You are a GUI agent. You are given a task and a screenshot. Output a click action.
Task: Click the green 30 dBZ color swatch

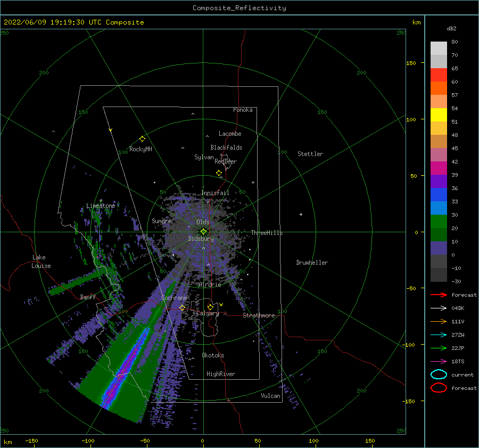[439, 221]
